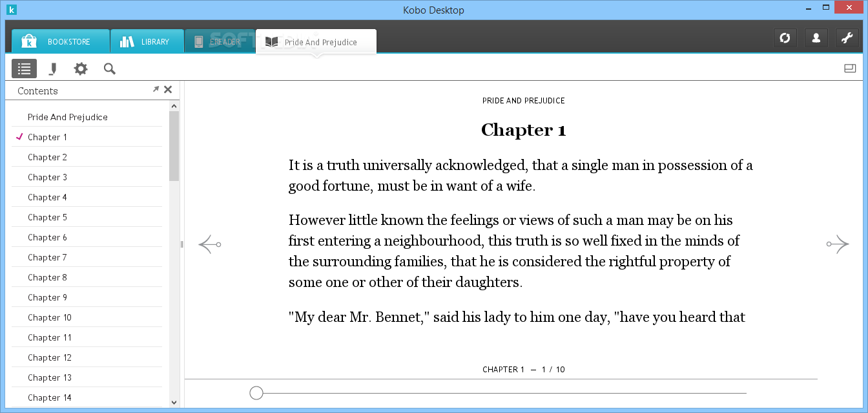Close the Contents panel

pos(168,90)
